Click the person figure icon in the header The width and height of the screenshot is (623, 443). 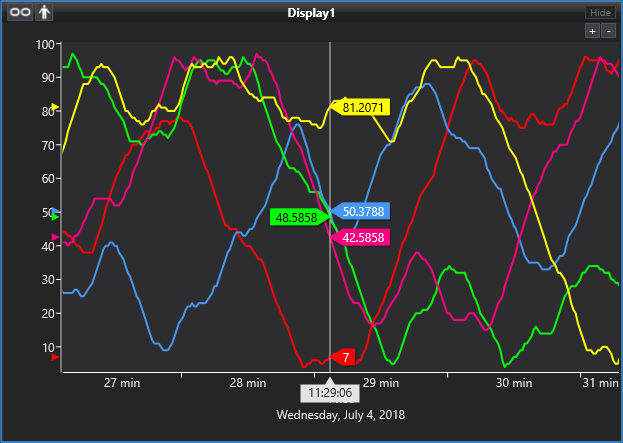pyautogui.click(x=45, y=13)
